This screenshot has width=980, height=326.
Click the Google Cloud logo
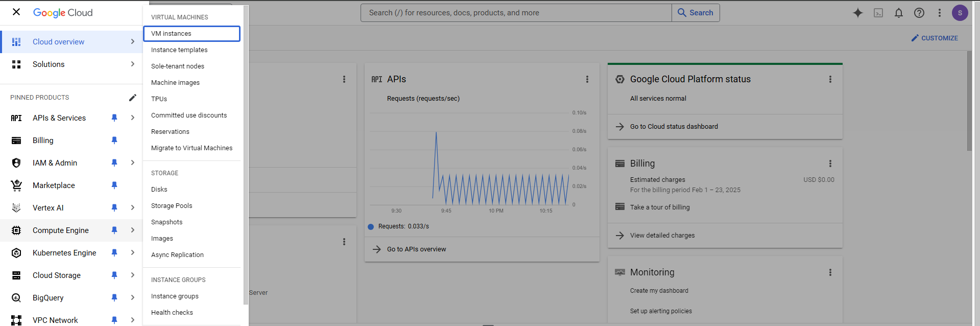pos(63,13)
